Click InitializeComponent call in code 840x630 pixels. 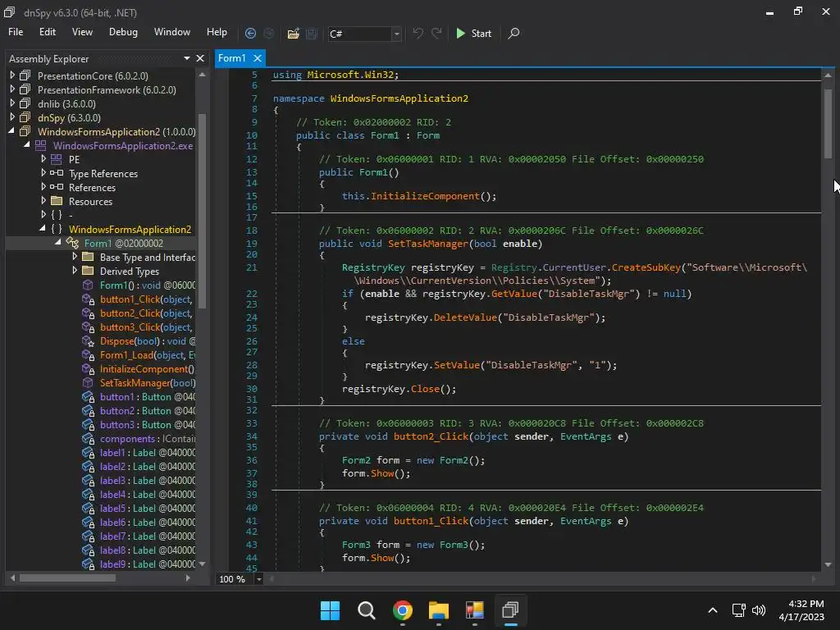pos(425,196)
